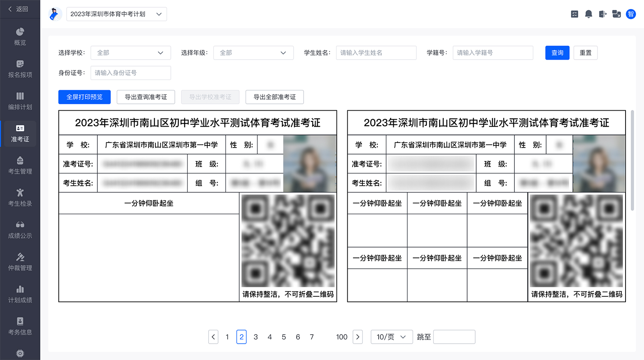Click the QR code on left ticket
644x360 pixels.
288,241
